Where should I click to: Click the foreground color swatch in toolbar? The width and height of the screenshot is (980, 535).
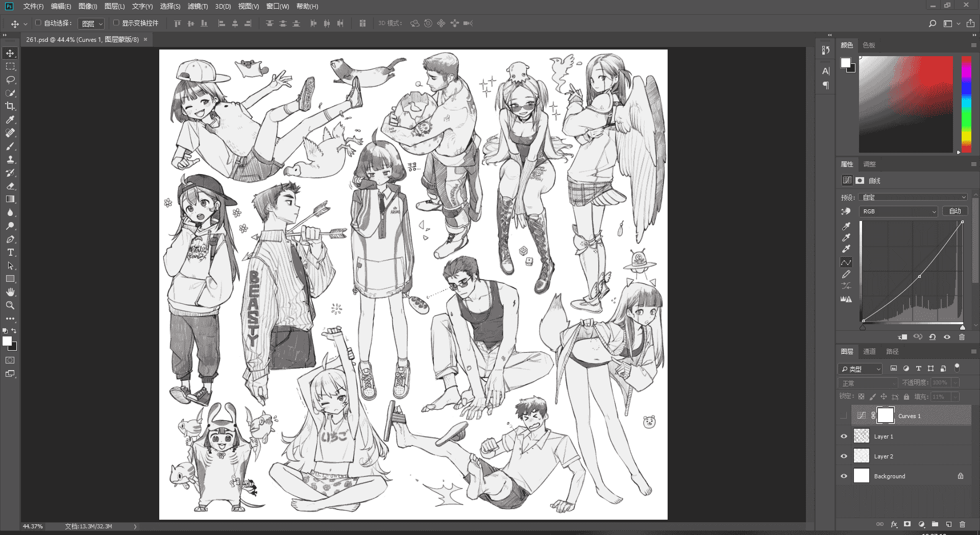(x=7, y=342)
